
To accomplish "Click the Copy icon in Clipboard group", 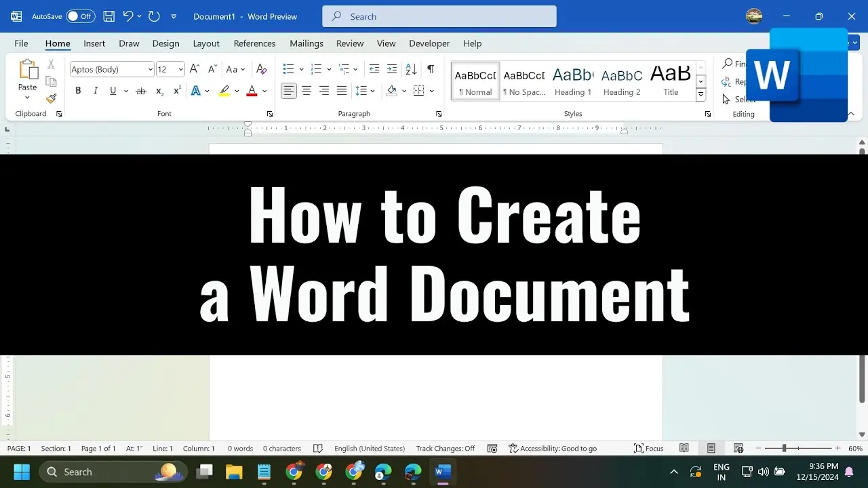I will point(51,81).
